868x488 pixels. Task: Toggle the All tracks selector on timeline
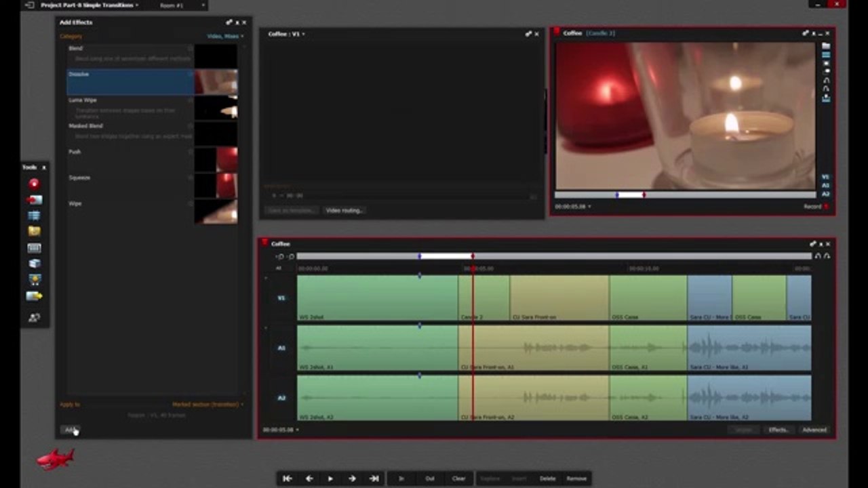pos(278,268)
